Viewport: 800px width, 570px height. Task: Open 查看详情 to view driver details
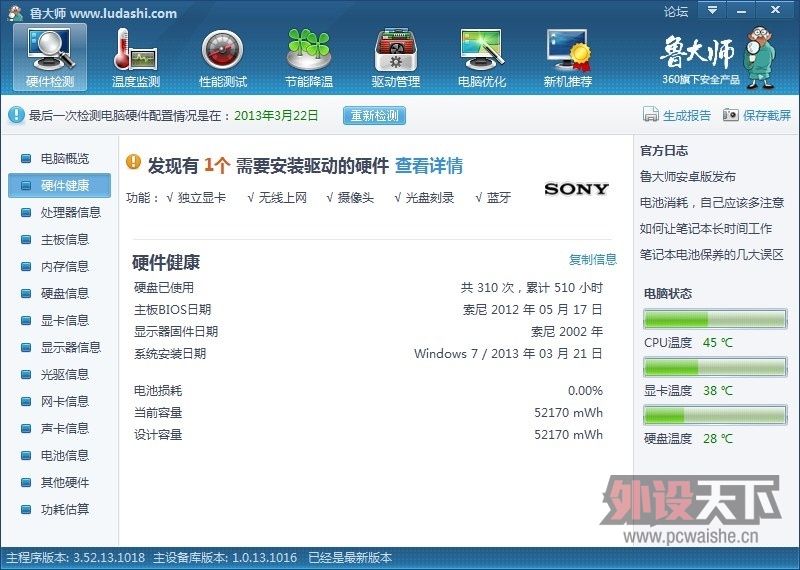(429, 166)
